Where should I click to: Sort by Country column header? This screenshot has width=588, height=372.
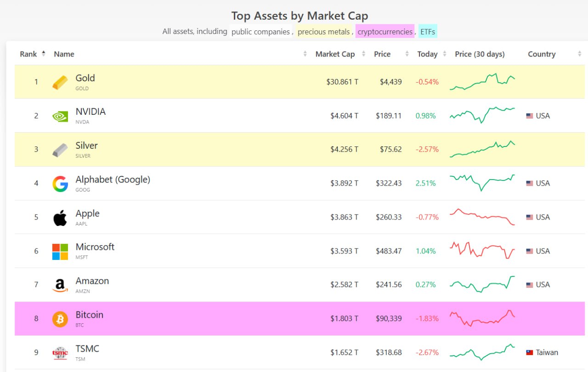[542, 54]
